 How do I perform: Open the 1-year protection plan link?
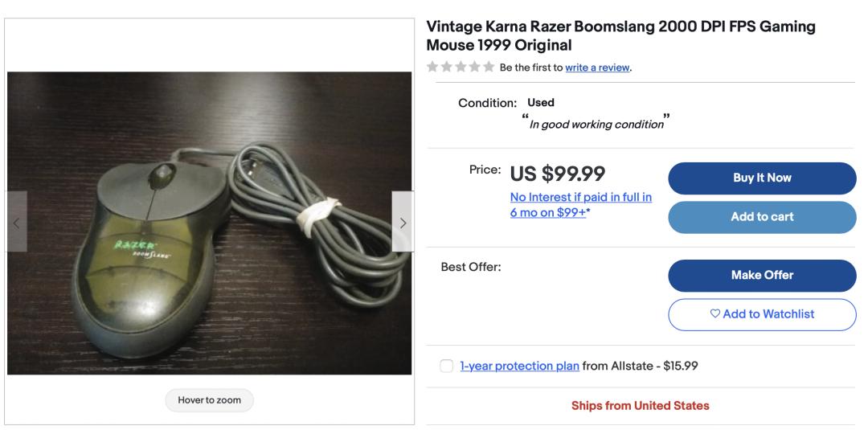(x=519, y=367)
